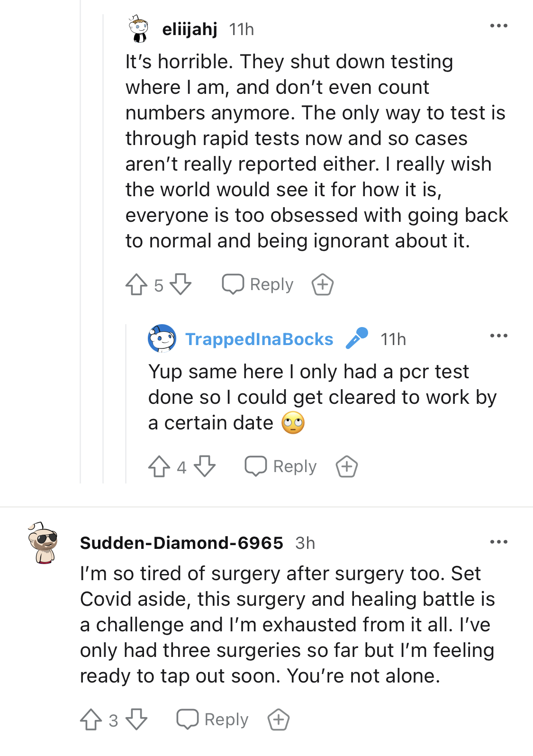Give an award to TrappedInaBocks' comment

[x=347, y=467]
